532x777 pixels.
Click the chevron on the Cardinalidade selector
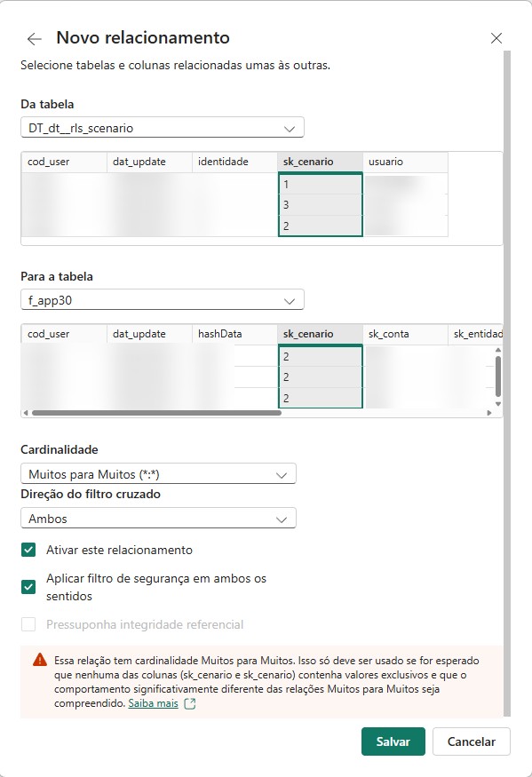click(284, 473)
